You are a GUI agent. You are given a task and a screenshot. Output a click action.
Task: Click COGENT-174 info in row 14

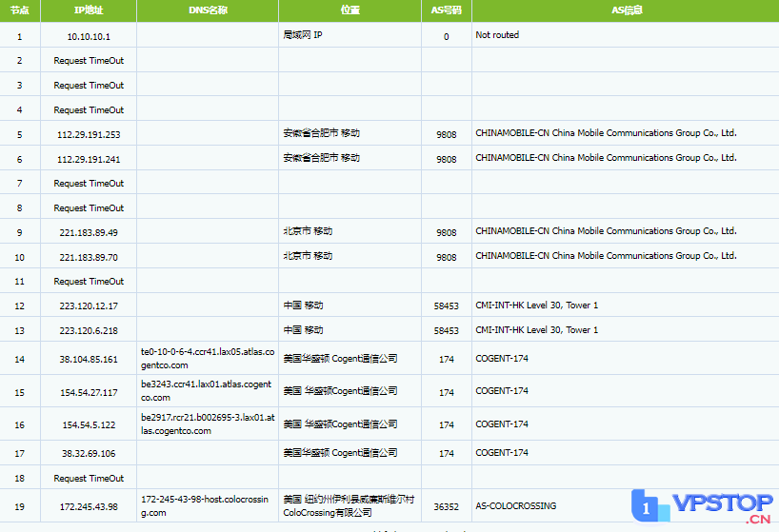(x=501, y=358)
